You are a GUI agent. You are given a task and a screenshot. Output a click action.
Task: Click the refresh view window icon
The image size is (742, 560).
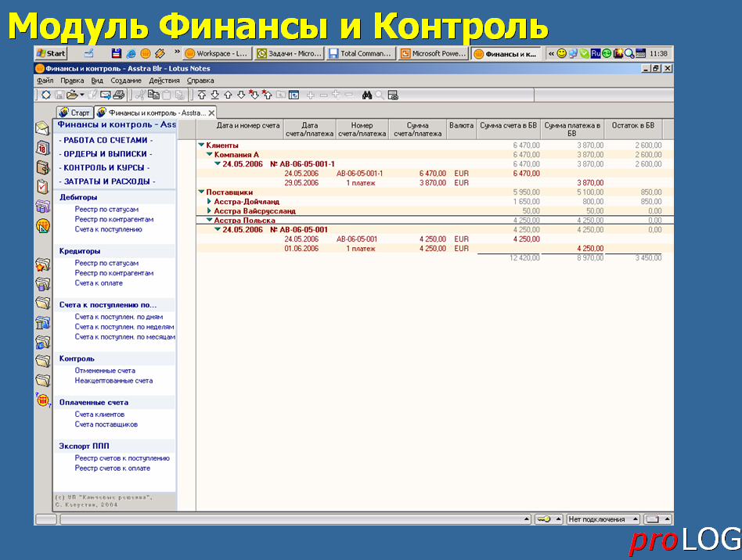point(294,95)
